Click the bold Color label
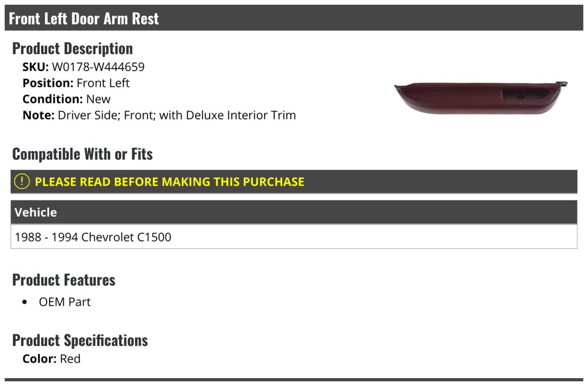Screen dimensions: 588x386 [40, 359]
